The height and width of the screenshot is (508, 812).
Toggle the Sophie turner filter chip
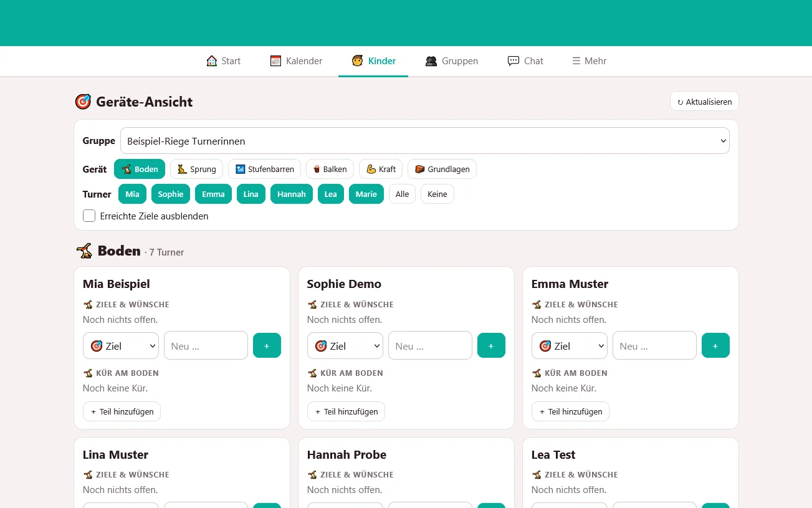[171, 194]
